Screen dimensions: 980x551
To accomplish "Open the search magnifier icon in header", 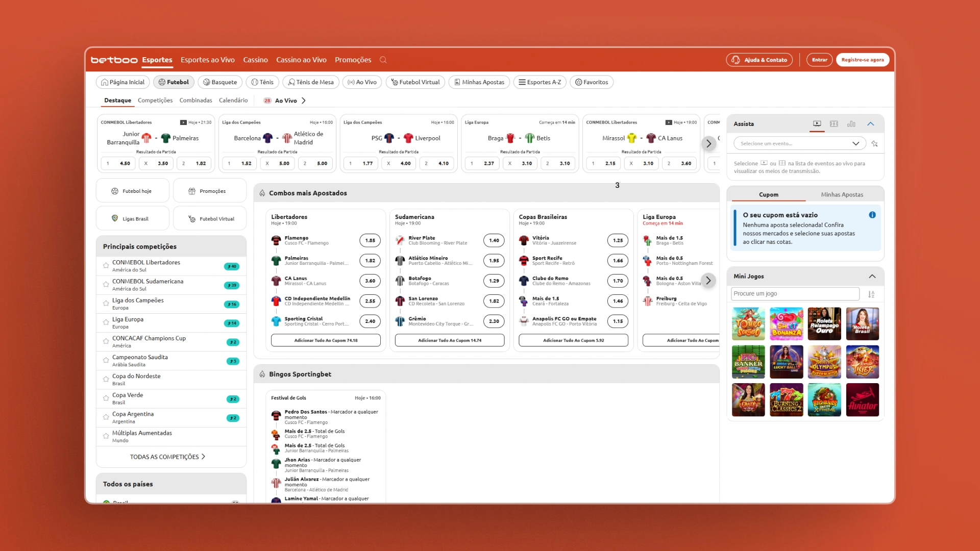I will (x=383, y=60).
